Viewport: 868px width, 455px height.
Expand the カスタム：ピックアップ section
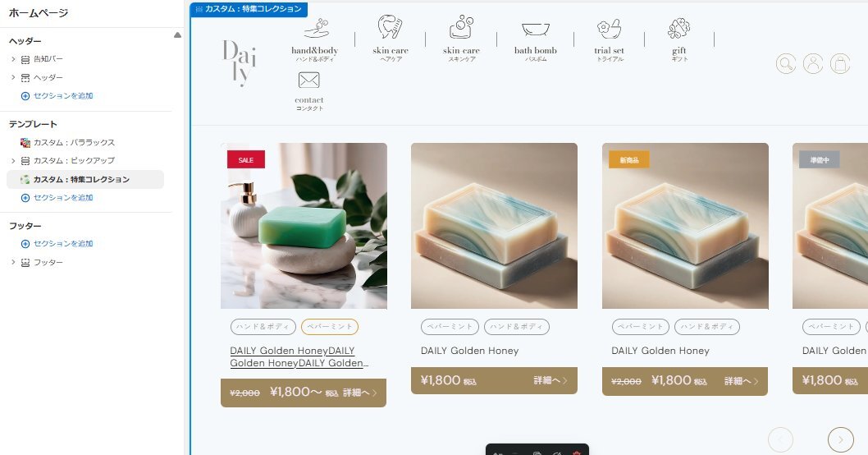[13, 161]
